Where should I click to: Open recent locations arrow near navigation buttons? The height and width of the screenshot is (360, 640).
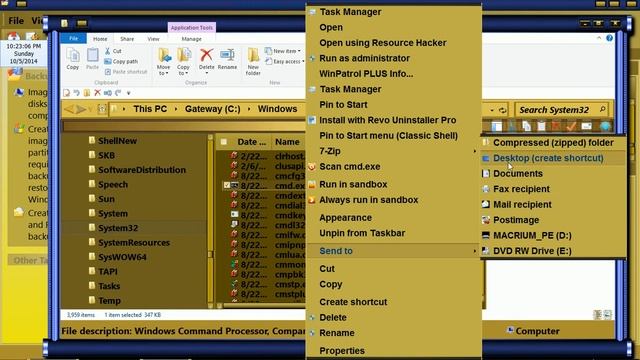tap(91, 110)
